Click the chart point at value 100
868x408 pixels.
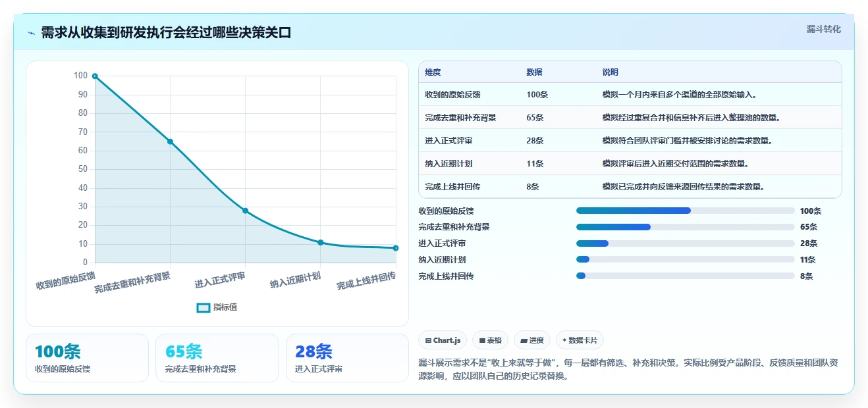pos(95,76)
